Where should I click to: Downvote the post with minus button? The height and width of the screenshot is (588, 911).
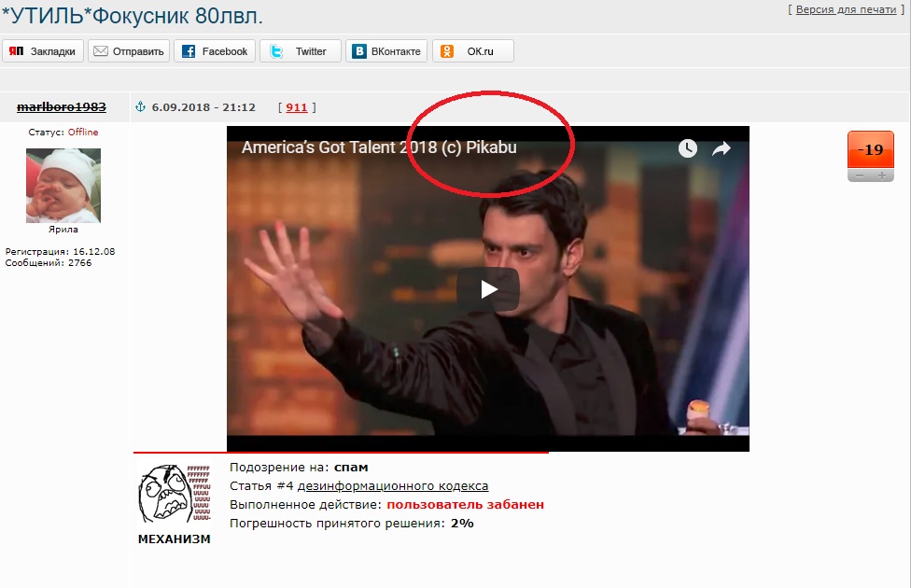[860, 176]
